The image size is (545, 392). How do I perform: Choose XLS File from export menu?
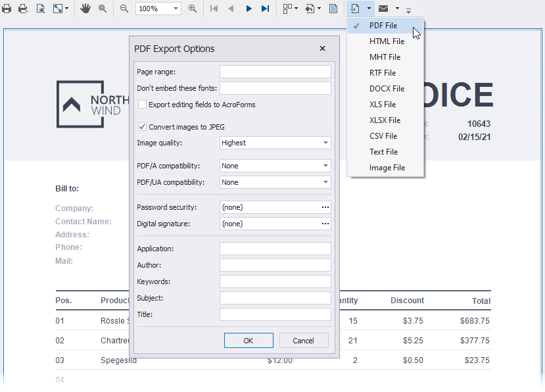tap(385, 105)
